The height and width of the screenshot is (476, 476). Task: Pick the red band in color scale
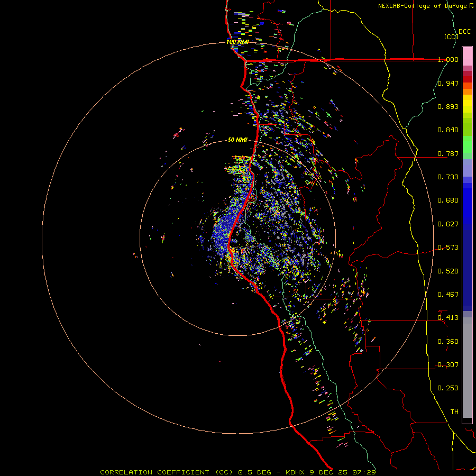click(467, 79)
